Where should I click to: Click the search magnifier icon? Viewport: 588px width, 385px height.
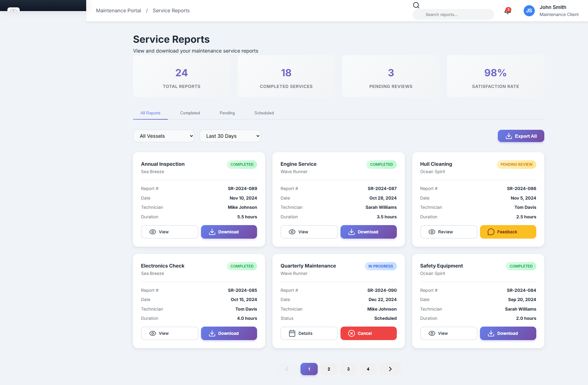point(416,5)
